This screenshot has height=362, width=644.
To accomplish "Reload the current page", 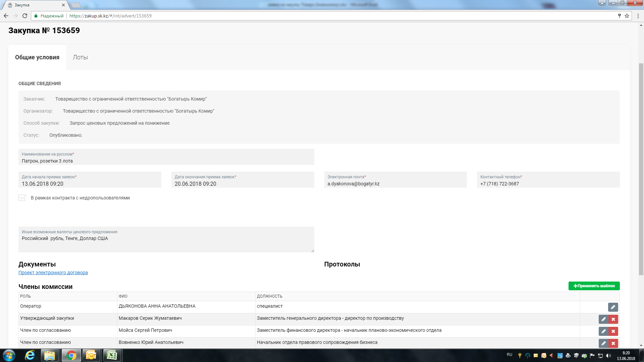I will [25, 16].
